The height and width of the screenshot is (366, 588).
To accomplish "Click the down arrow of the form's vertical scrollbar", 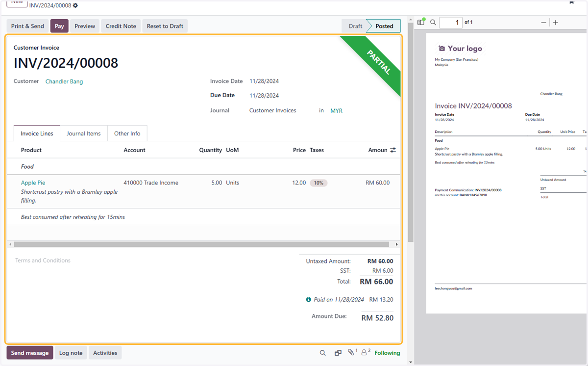I will point(411,362).
